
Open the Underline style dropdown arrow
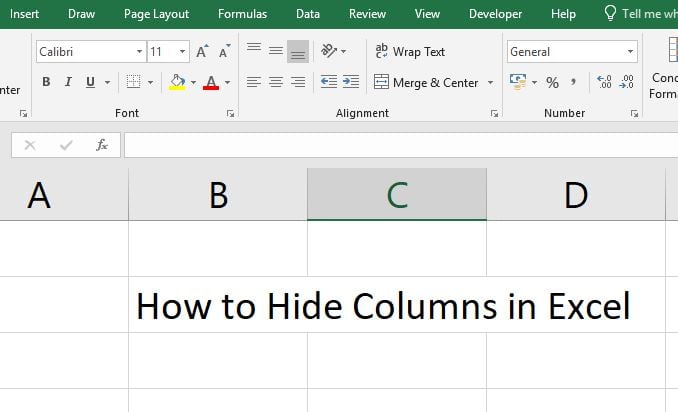tap(107, 82)
